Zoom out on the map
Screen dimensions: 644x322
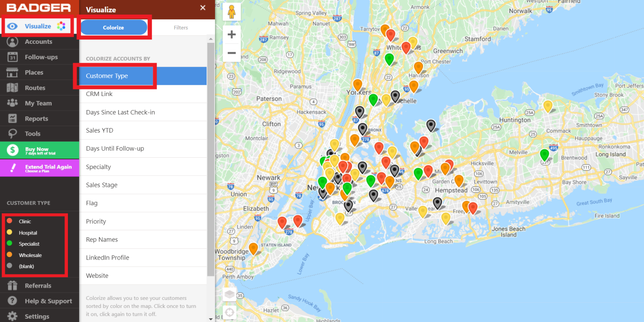[x=231, y=53]
